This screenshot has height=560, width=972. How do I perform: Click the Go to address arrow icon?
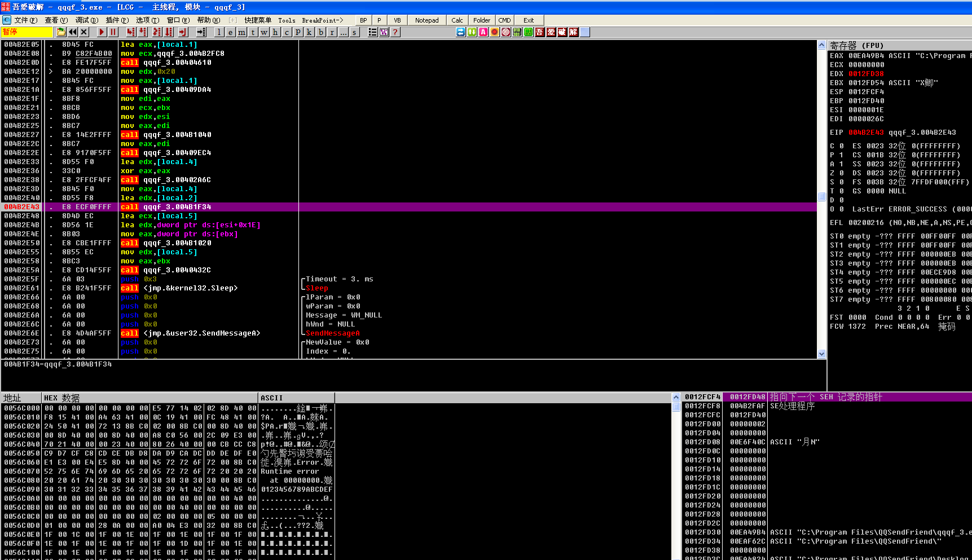(x=201, y=32)
